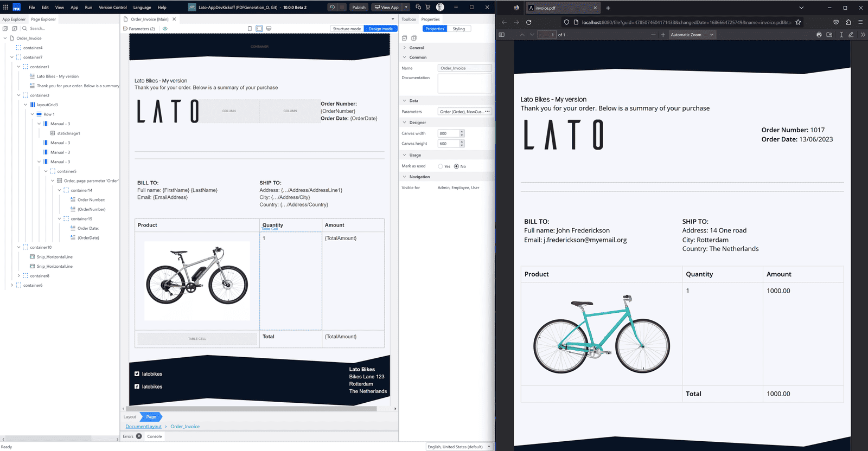868x451 pixels.
Task: Open the user profile avatar
Action: coord(440,7)
